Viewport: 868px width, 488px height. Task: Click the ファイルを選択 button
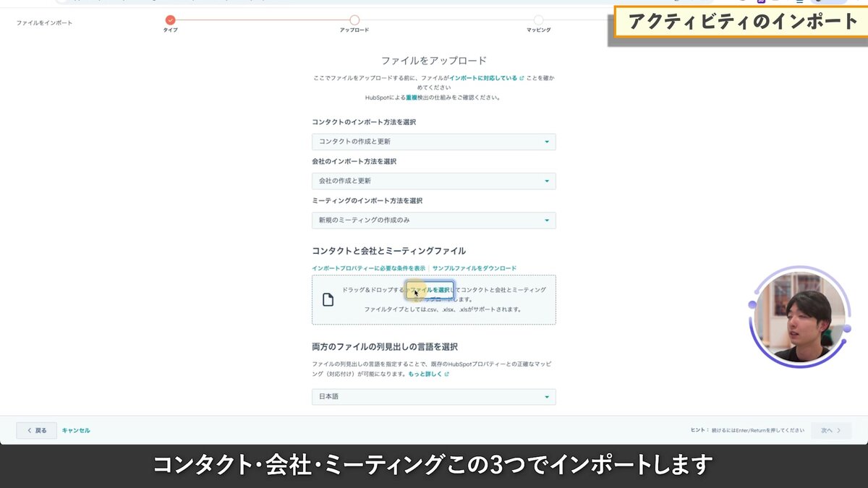pos(432,290)
